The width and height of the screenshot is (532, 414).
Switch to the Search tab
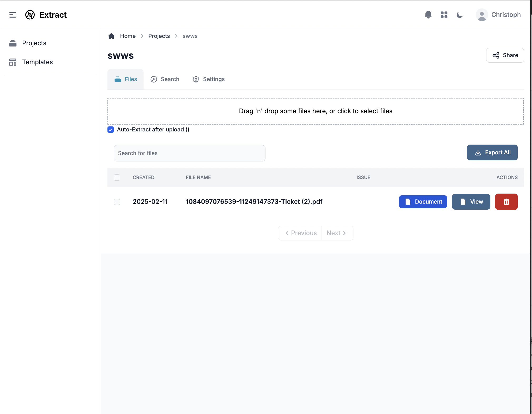pos(165,79)
